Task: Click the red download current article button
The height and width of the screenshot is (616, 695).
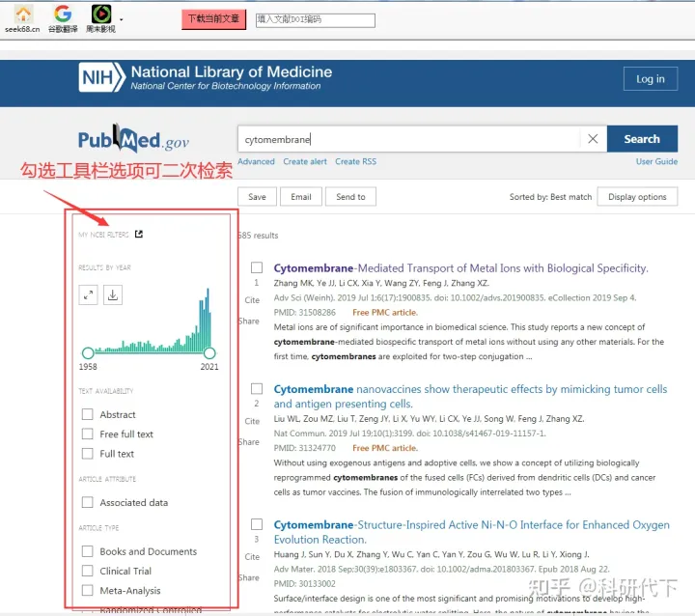Action: pos(213,19)
